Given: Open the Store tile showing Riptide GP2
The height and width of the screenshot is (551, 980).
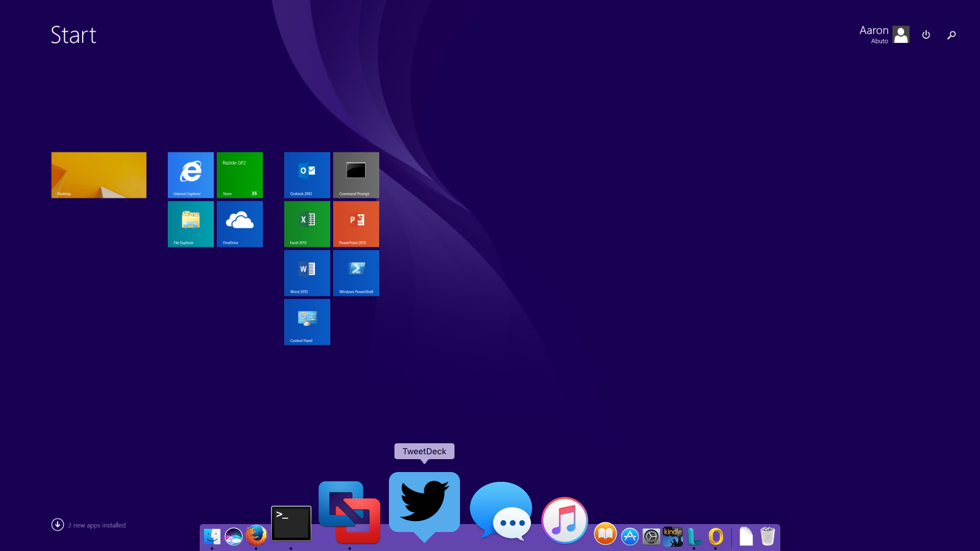Looking at the screenshot, I should (239, 175).
